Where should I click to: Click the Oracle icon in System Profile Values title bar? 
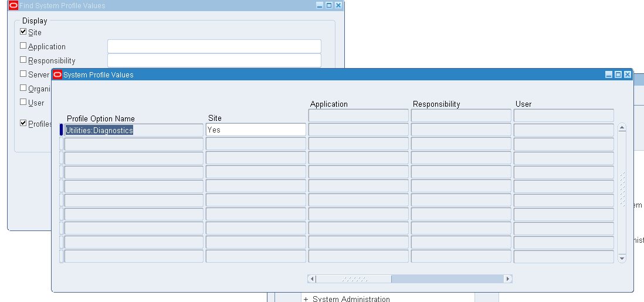tap(58, 75)
